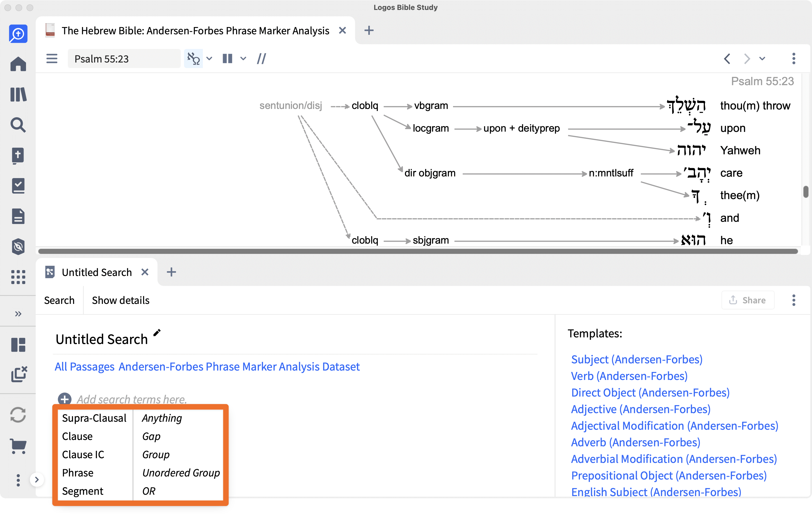
Task: Open the nine-dot apps grid icon
Action: (18, 277)
